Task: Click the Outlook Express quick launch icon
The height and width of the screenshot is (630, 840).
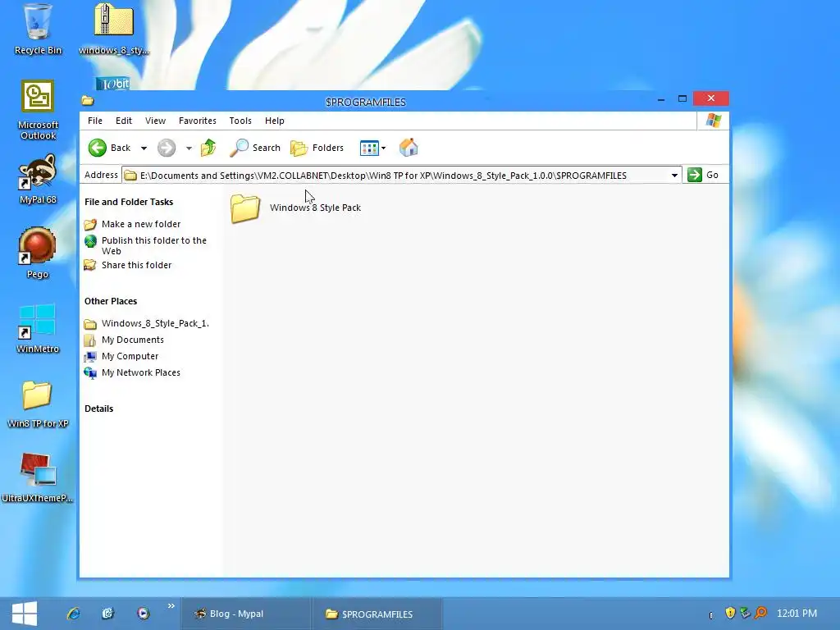Action: click(x=108, y=614)
